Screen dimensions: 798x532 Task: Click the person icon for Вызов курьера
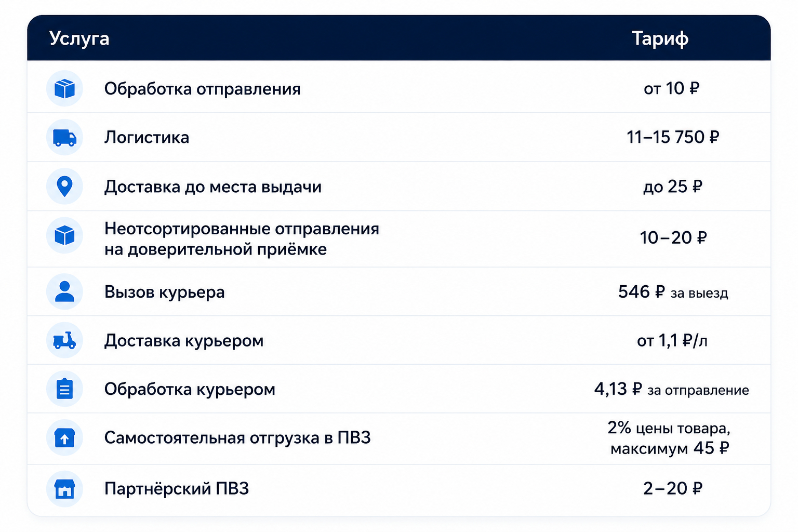(64, 291)
